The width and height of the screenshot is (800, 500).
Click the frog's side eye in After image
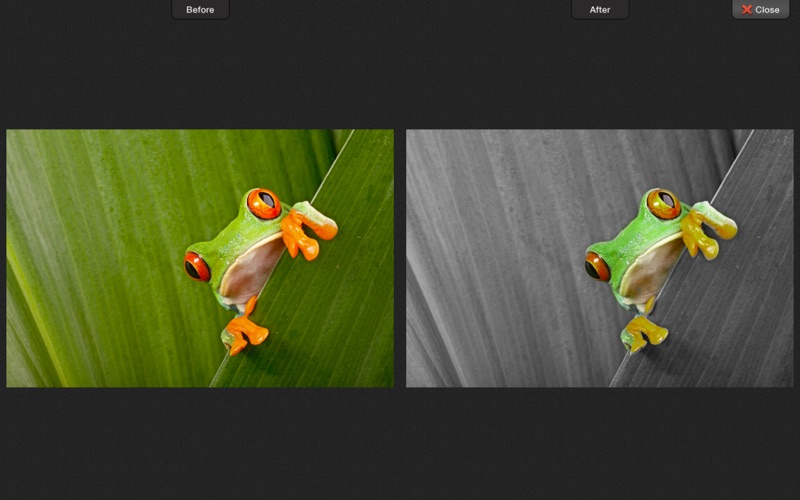click(596, 267)
